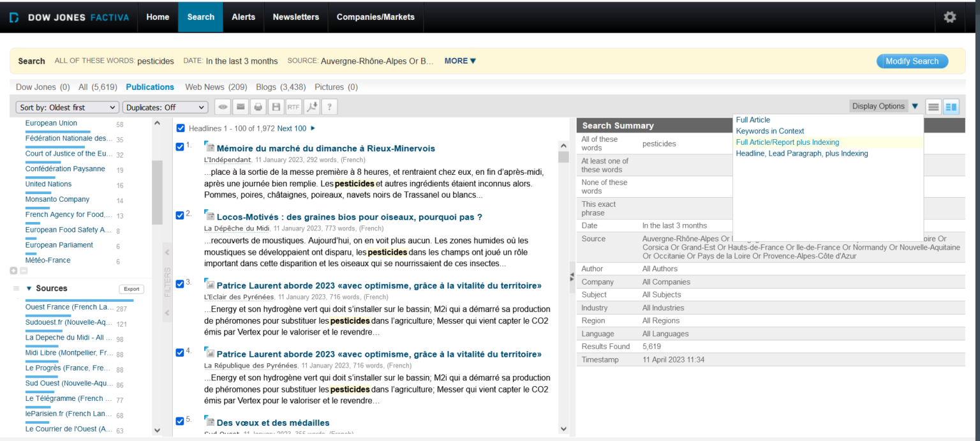Open Locos-Motivés article headline

tap(350, 217)
